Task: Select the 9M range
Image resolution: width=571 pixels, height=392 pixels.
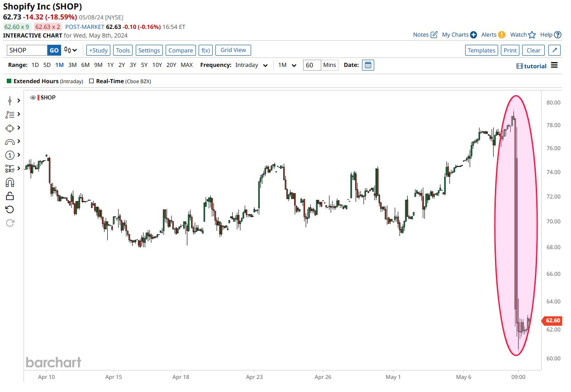Action: pyautogui.click(x=98, y=65)
